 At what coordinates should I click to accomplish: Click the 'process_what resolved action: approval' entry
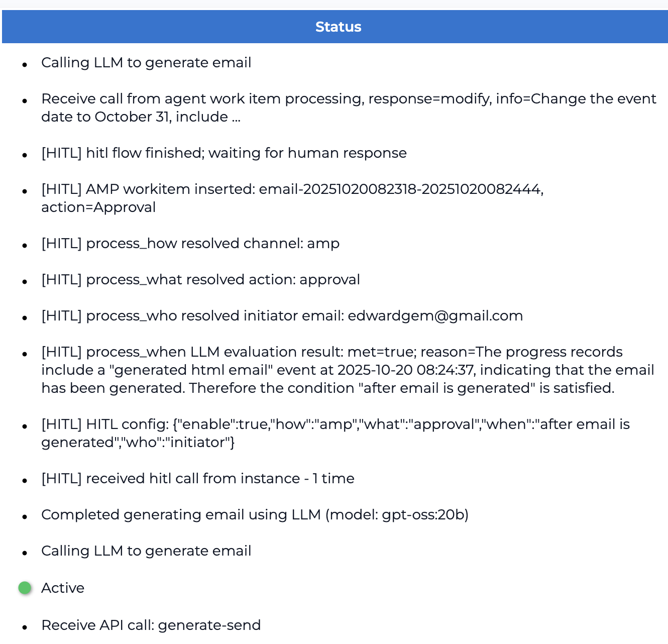coord(200,279)
